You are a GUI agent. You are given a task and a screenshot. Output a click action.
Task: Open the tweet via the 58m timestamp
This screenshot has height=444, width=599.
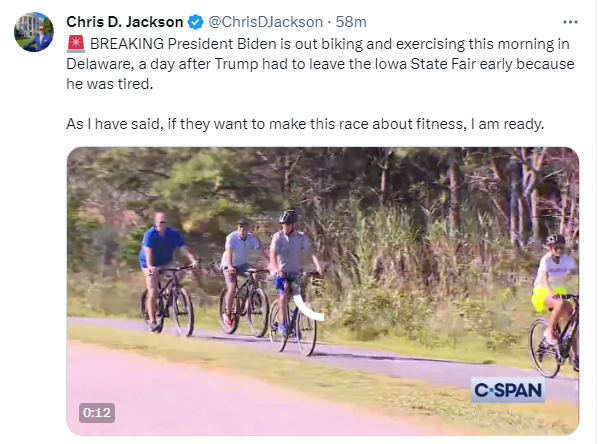pyautogui.click(x=351, y=22)
